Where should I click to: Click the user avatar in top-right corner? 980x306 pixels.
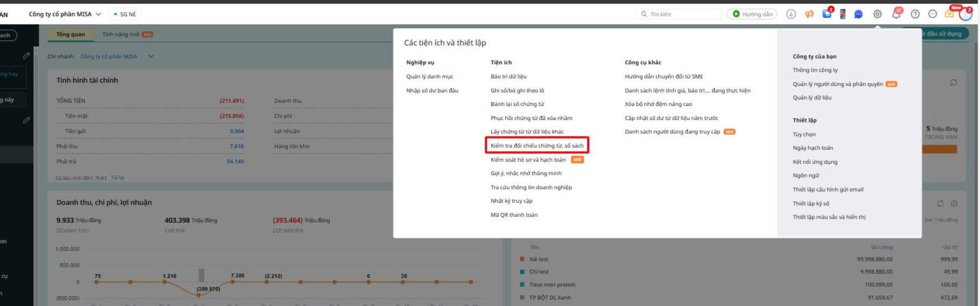coord(965,14)
